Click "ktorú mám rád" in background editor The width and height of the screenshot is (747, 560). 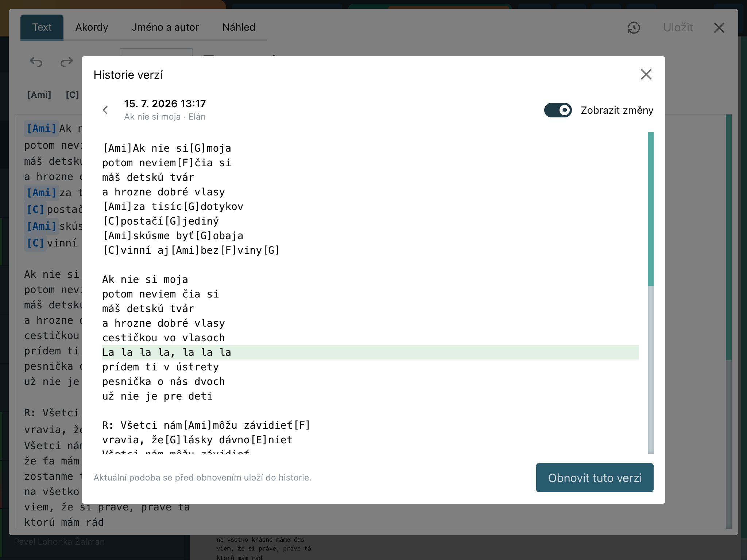coord(64,522)
